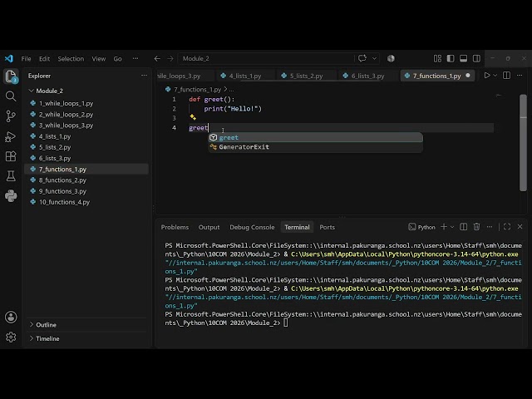This screenshot has height=399, width=532.
Task: Open the Explorer view in activity bar
Action: pyautogui.click(x=11, y=76)
